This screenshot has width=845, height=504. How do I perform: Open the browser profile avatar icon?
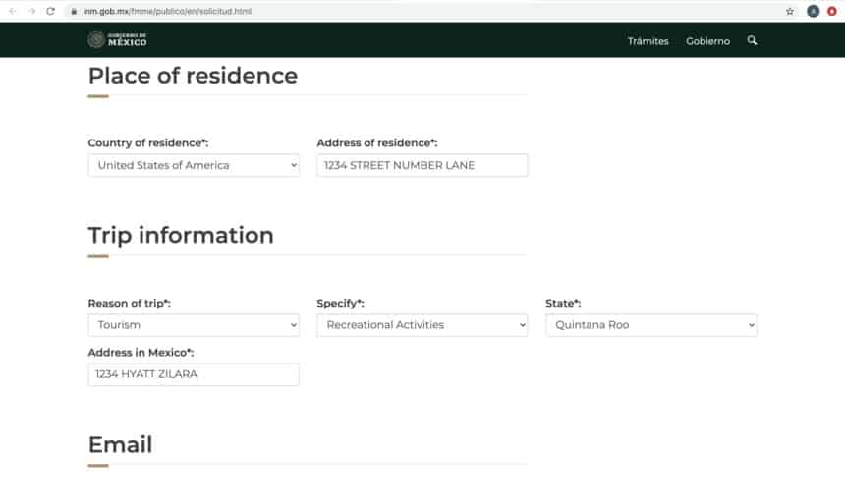(x=813, y=12)
